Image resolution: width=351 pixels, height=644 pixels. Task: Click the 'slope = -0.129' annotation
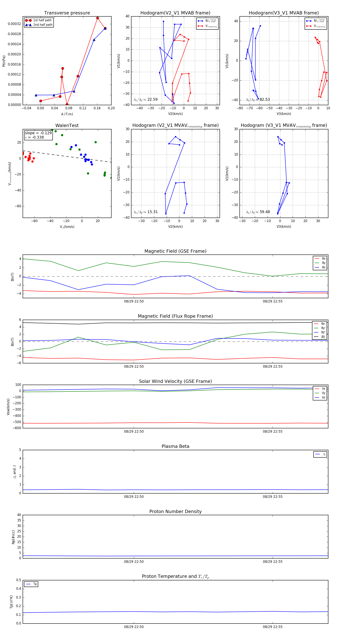coord(38,133)
